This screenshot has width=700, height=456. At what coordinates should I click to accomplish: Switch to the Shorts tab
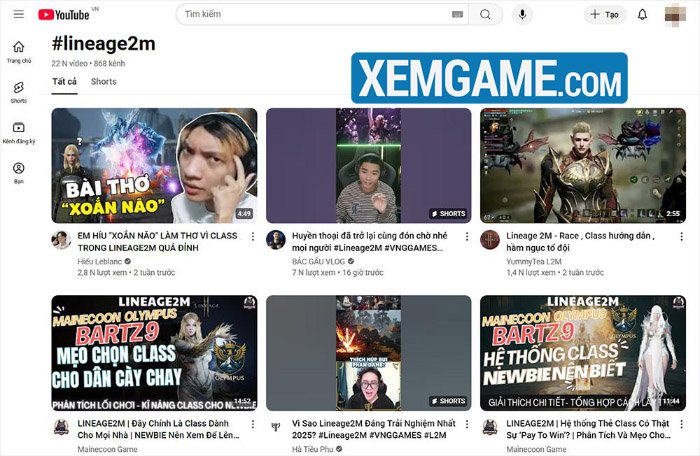(103, 82)
